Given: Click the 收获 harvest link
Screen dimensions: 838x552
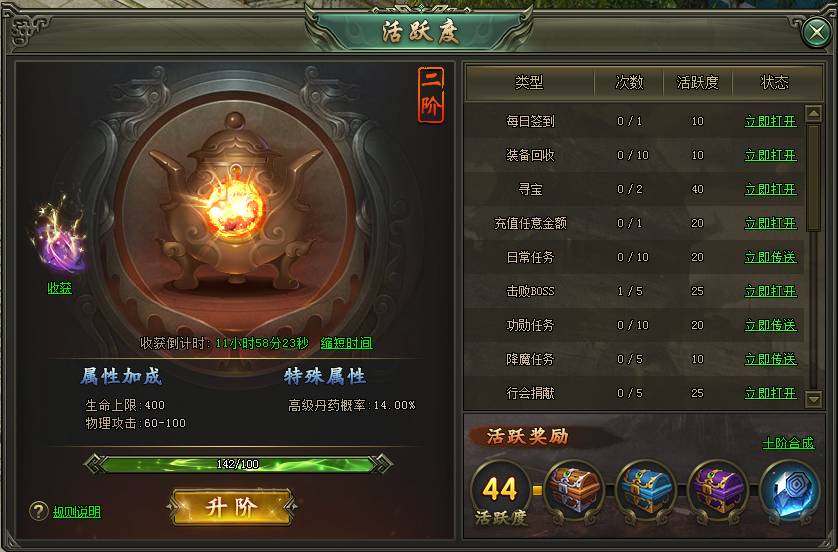Looking at the screenshot, I should [59, 288].
